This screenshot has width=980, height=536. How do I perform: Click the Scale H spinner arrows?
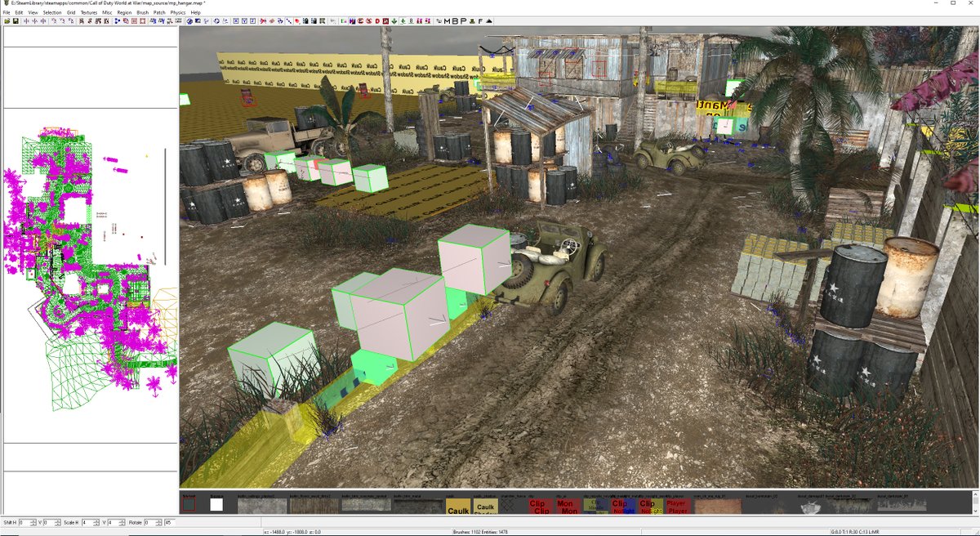(96, 522)
